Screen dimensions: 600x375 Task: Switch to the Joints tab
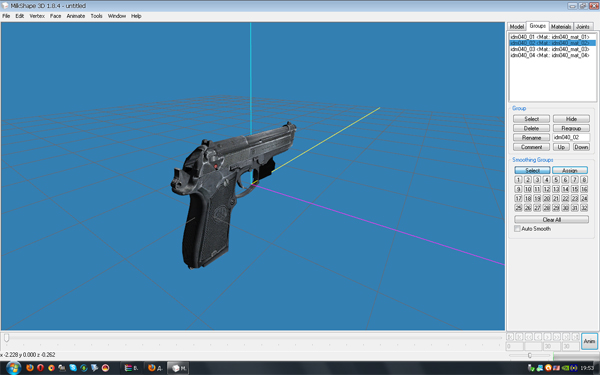pos(583,26)
